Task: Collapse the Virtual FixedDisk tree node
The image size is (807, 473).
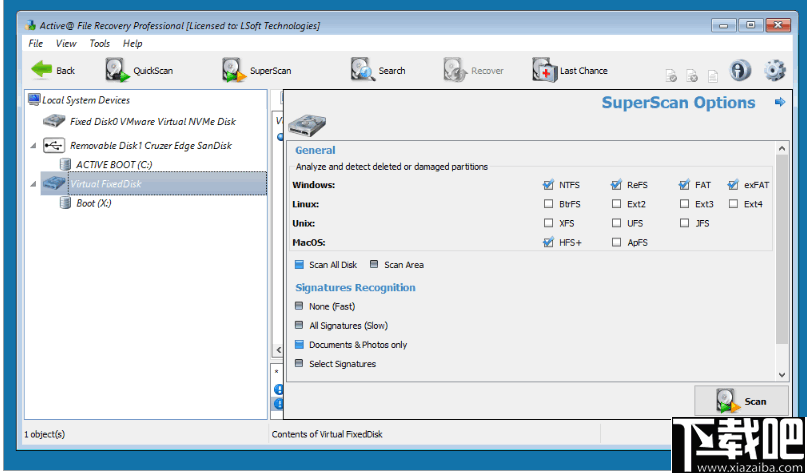Action: pos(33,184)
